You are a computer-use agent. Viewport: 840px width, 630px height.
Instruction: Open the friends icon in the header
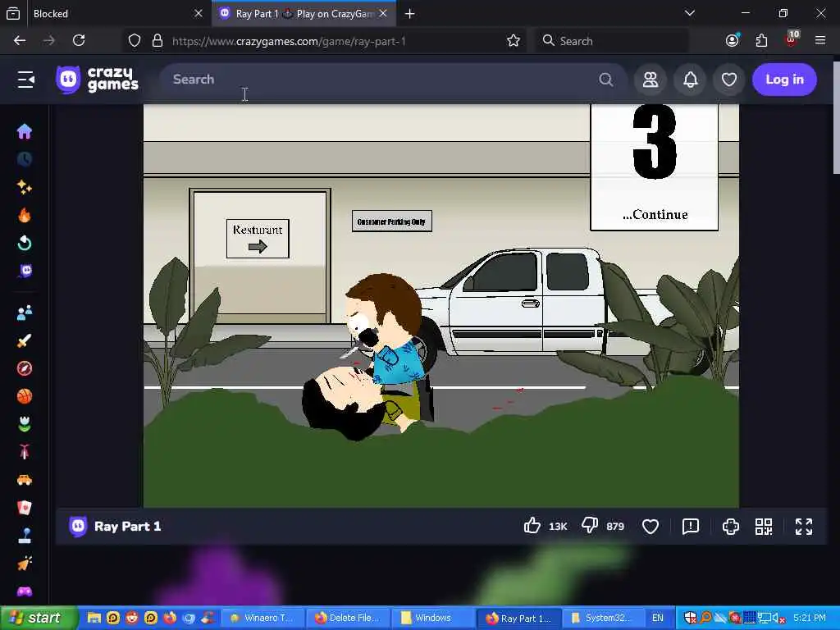tap(651, 80)
